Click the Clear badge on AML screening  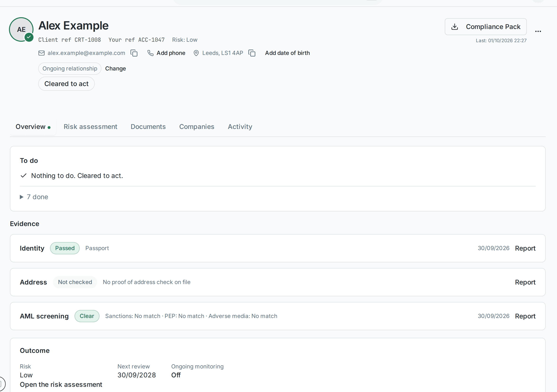87,316
